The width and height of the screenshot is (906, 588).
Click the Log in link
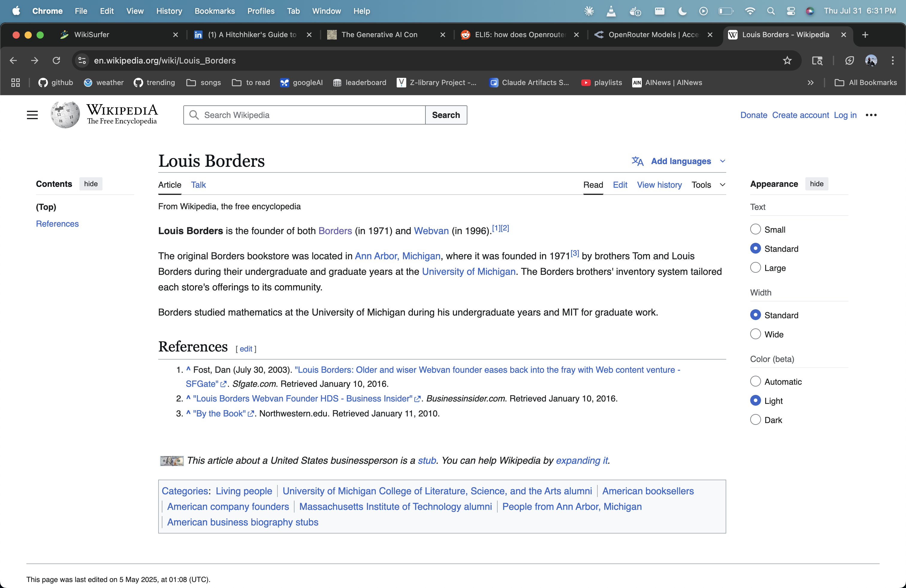(845, 115)
